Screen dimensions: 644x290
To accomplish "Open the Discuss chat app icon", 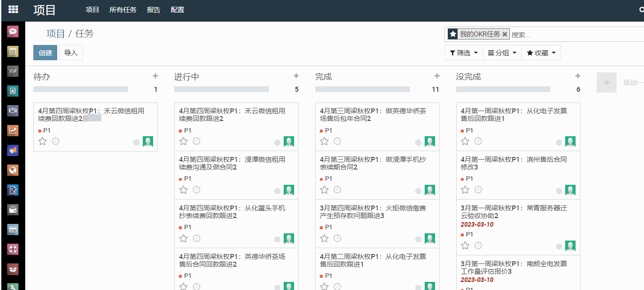I will (x=13, y=31).
